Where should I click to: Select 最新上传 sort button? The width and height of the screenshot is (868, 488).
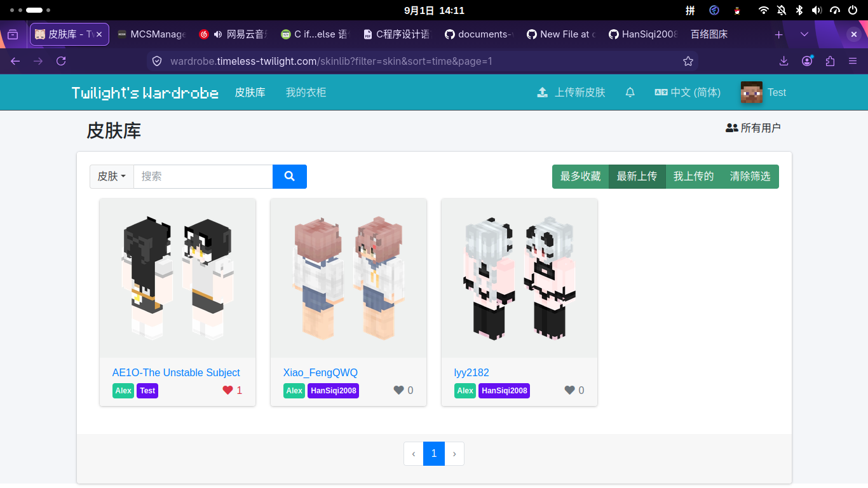click(637, 177)
